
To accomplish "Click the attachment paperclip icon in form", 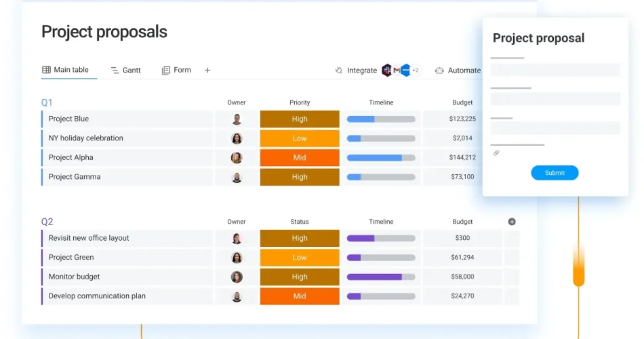I will pyautogui.click(x=496, y=153).
